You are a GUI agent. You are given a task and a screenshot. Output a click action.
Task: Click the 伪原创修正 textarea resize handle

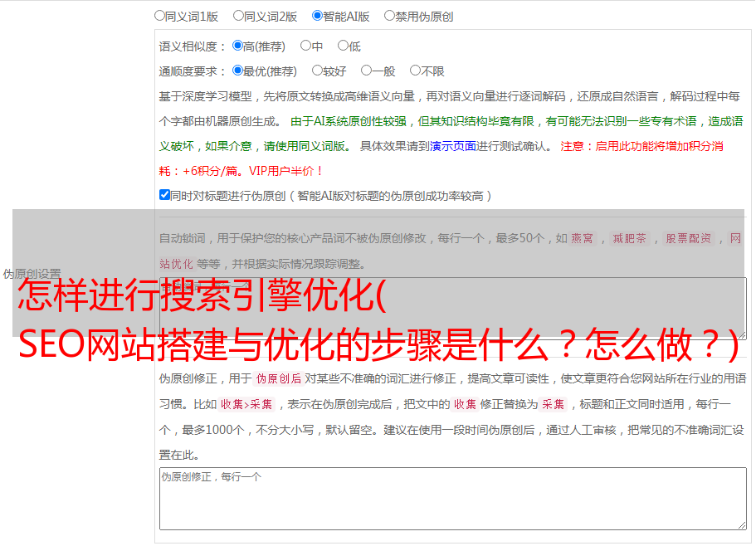[742, 526]
